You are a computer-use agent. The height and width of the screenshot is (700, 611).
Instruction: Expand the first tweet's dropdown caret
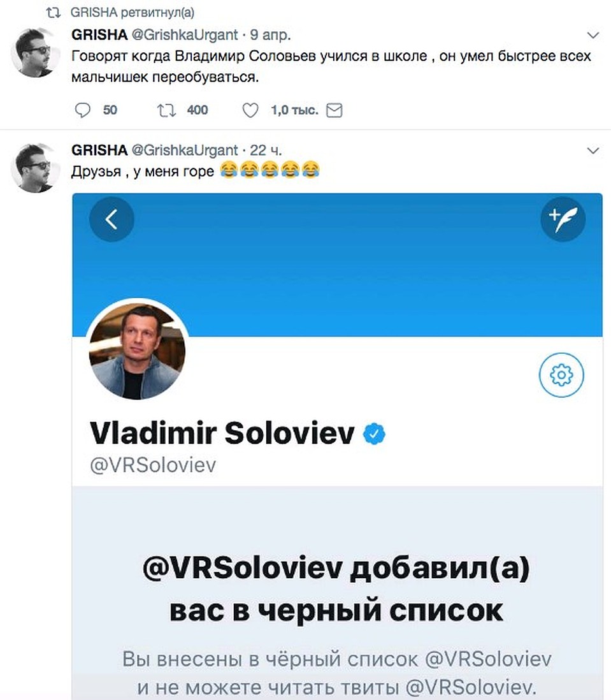[593, 34]
